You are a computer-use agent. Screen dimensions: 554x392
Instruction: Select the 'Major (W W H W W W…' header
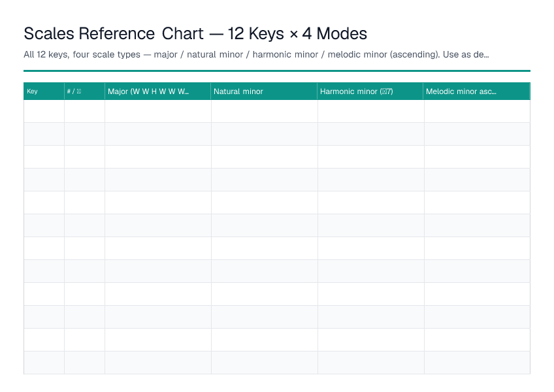click(158, 91)
